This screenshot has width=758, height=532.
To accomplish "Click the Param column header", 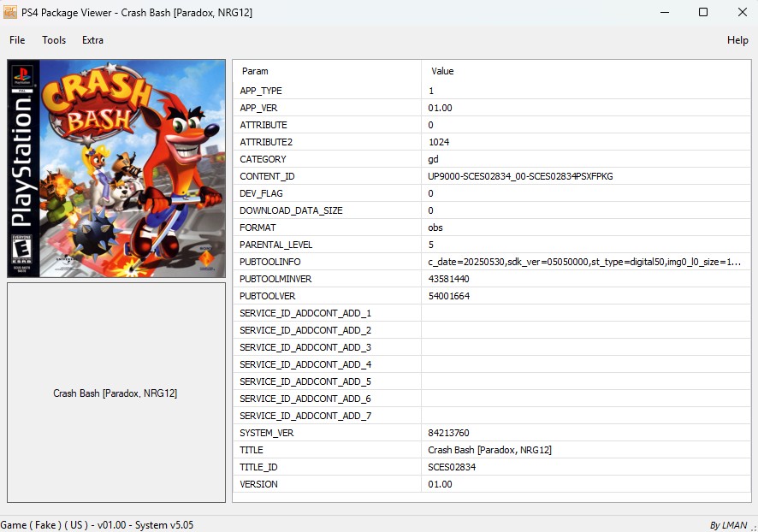I will click(x=255, y=71).
